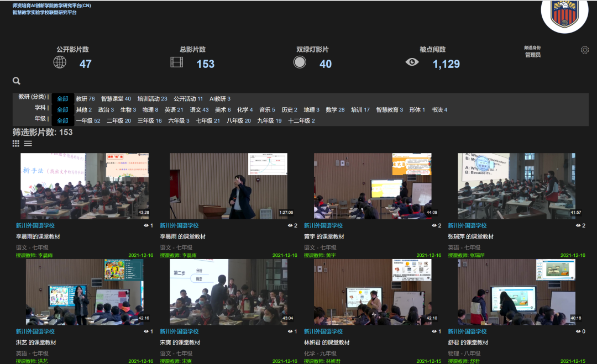The image size is (597, 364).
Task: Click the globe icon for 公开影片数
Action: pyautogui.click(x=60, y=62)
